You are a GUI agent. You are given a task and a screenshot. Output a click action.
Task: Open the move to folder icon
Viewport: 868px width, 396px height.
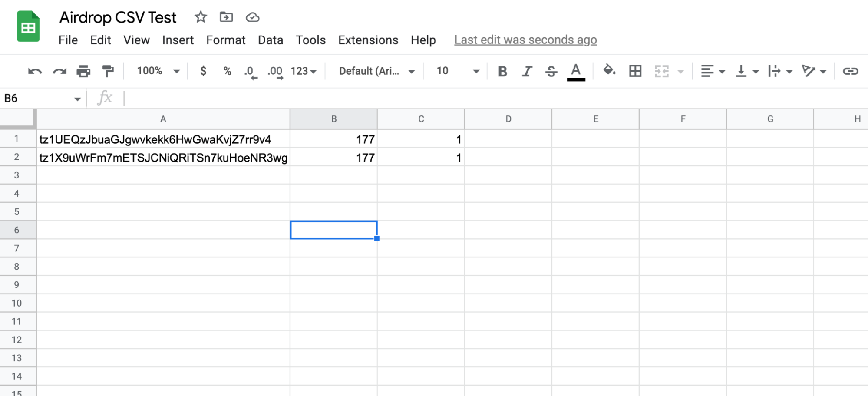click(226, 17)
